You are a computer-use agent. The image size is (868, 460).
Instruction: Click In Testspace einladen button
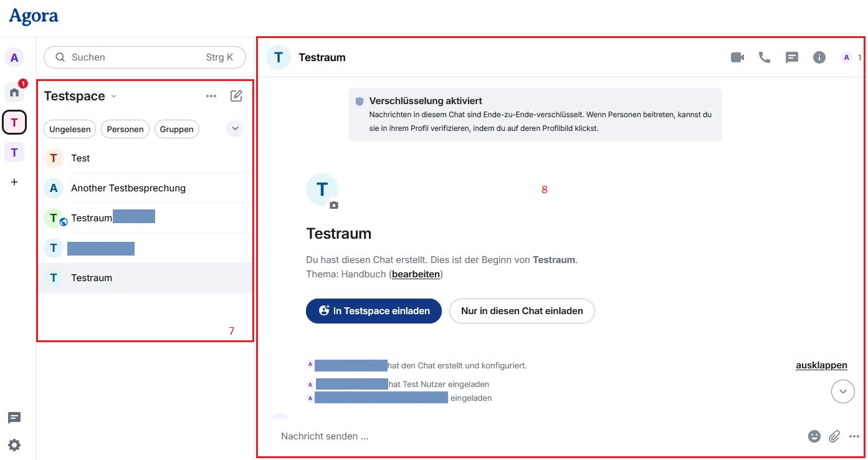click(x=373, y=310)
